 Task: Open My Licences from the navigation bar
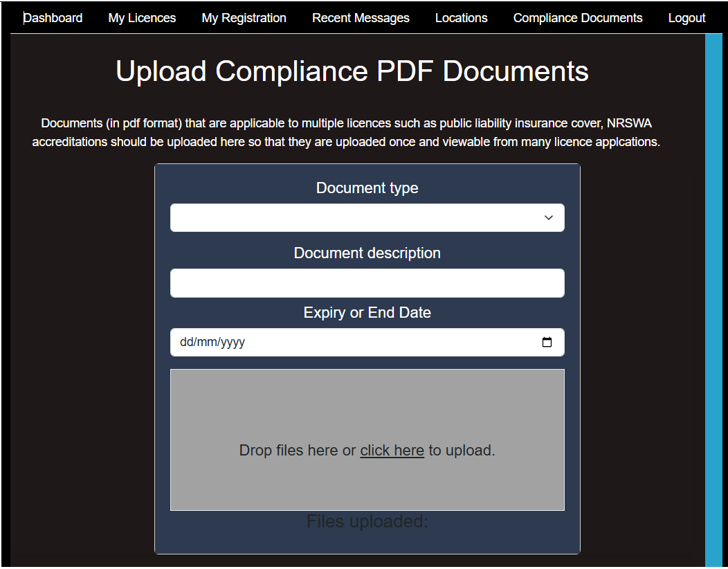point(141,18)
